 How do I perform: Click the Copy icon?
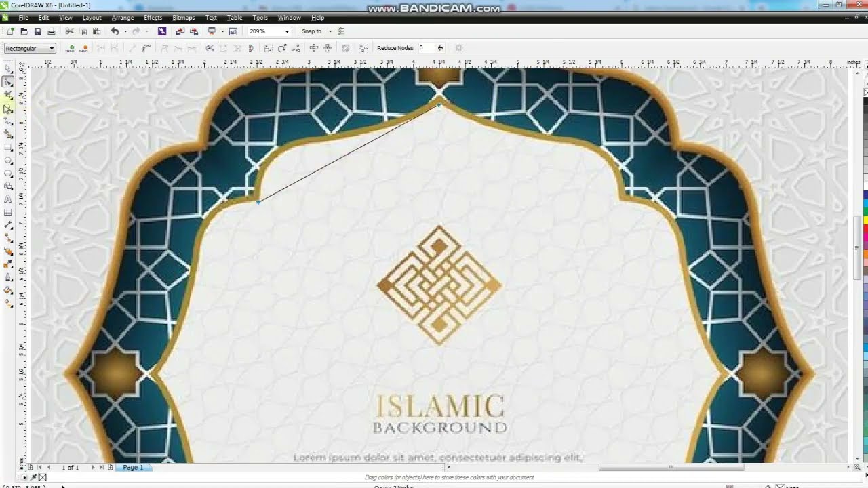point(83,31)
